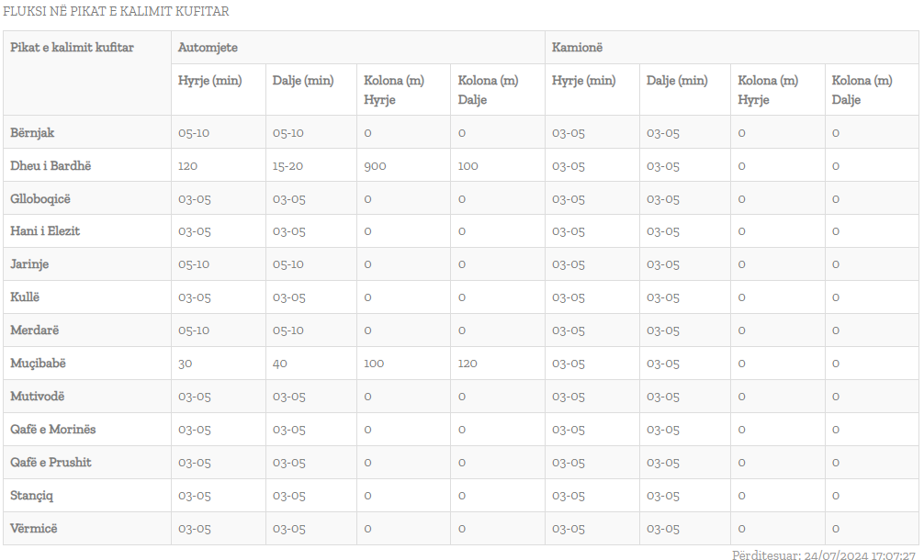Click the Vërmicë row label
The height and width of the screenshot is (560, 924).
click(33, 529)
